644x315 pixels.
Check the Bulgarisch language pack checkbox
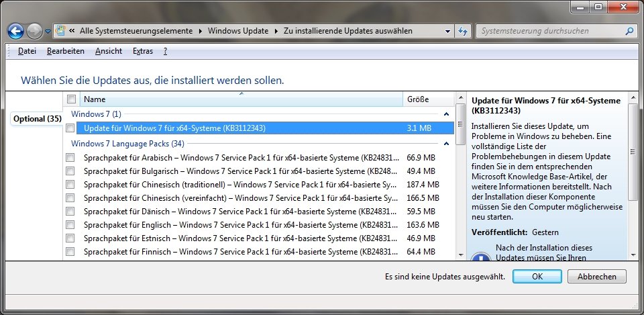coord(70,171)
